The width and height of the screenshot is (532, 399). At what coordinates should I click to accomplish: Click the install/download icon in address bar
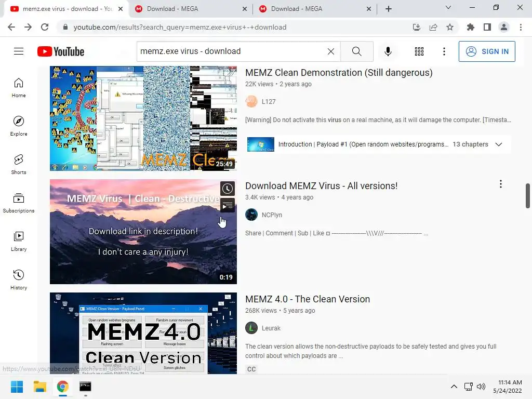pos(417,27)
